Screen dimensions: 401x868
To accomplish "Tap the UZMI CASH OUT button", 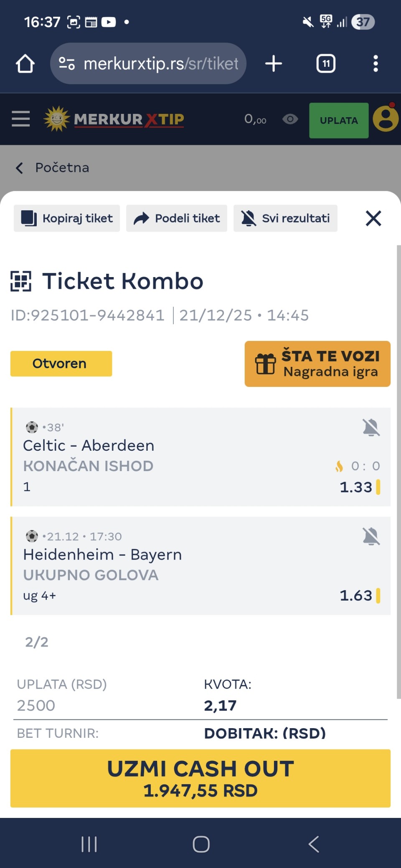I will tap(200, 778).
